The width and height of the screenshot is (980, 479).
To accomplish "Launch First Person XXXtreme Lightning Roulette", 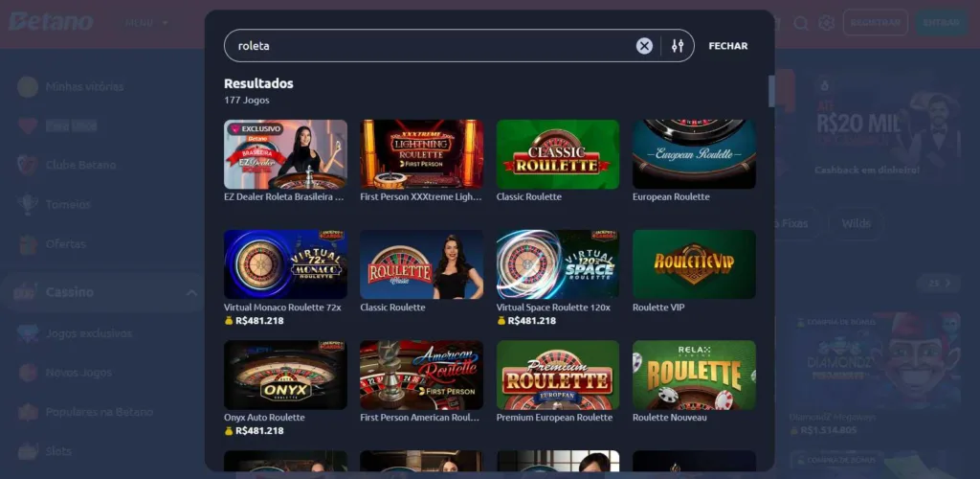I will point(421,154).
